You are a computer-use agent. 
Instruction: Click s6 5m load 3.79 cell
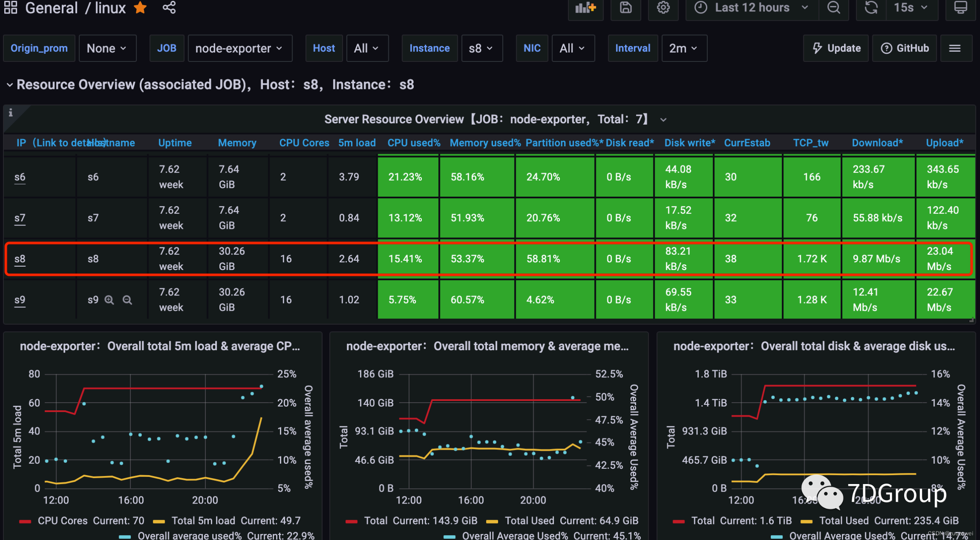pos(352,177)
